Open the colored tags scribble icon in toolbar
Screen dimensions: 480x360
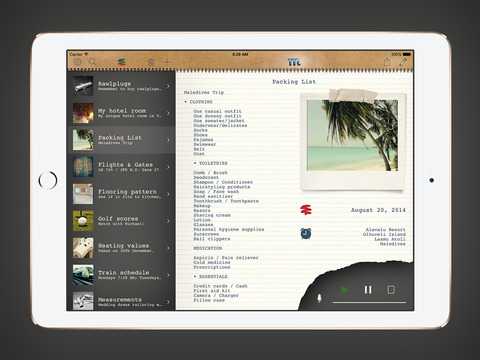122,62
